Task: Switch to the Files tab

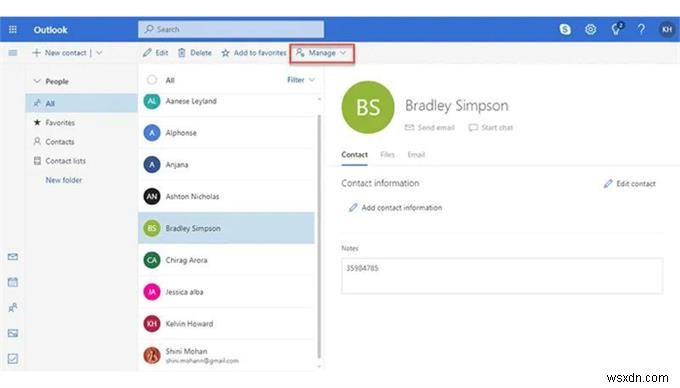Action: pos(387,155)
